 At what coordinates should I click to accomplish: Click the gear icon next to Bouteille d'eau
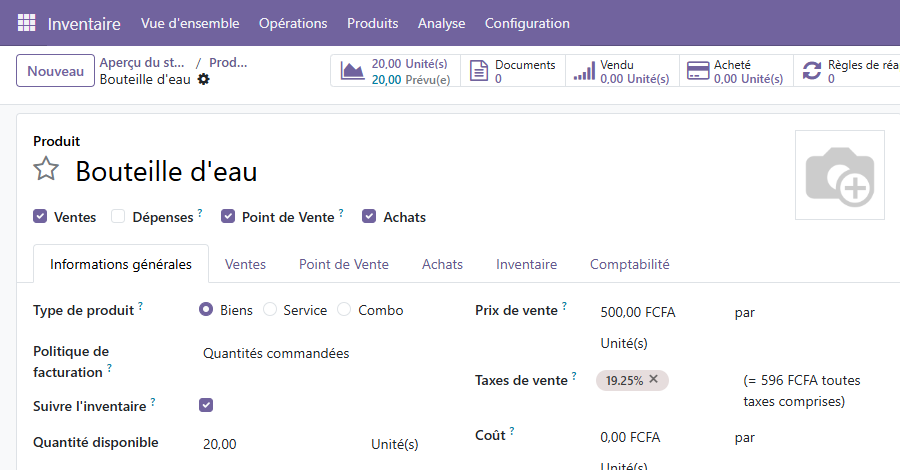click(x=203, y=79)
